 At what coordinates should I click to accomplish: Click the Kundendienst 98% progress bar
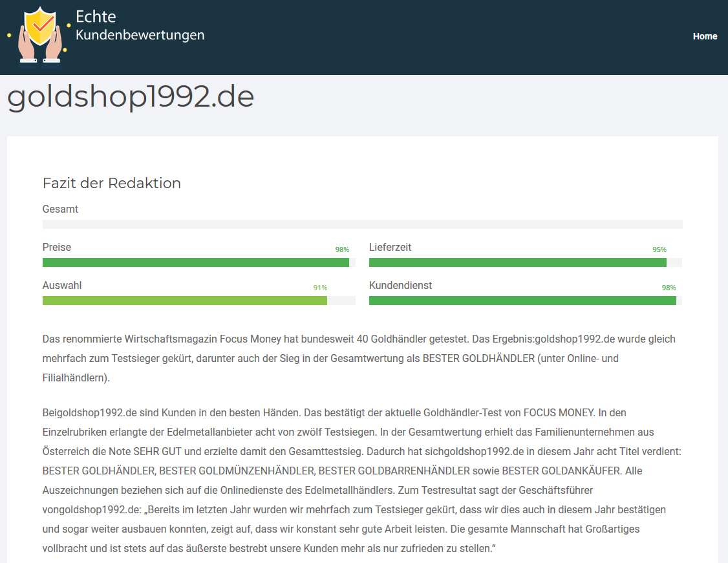(x=526, y=301)
